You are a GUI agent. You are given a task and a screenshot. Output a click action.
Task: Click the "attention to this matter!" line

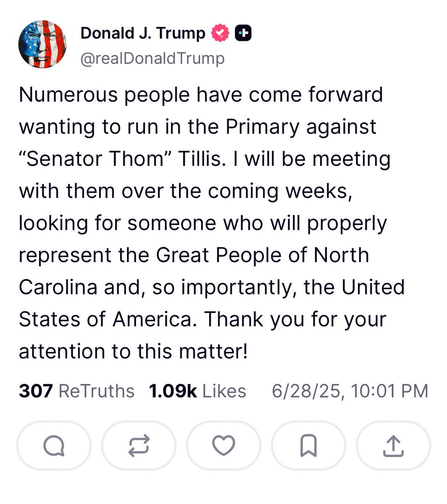click(x=133, y=352)
